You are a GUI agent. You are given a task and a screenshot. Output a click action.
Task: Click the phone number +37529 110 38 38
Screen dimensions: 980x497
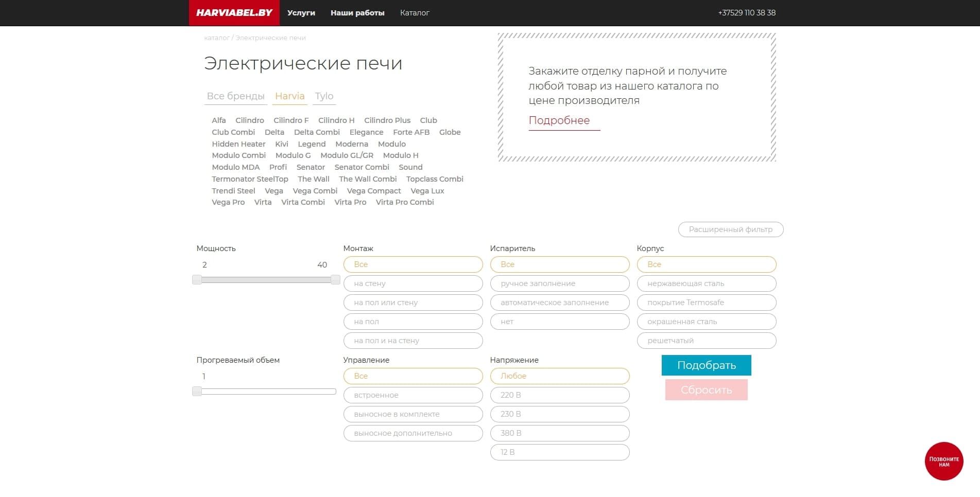747,13
